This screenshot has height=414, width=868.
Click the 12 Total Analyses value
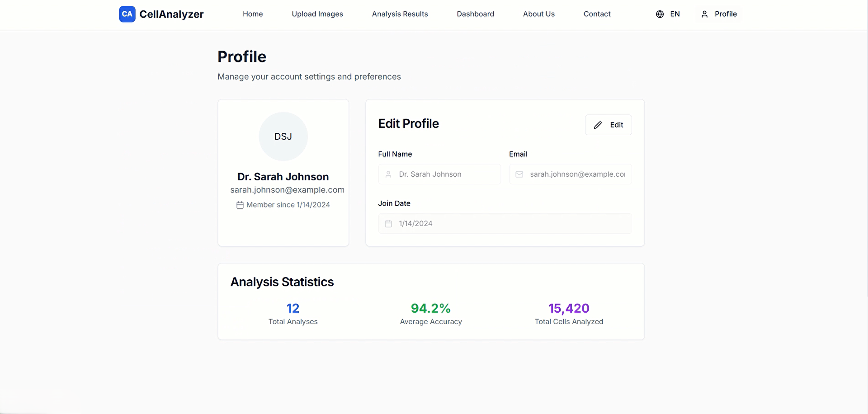[x=293, y=308]
